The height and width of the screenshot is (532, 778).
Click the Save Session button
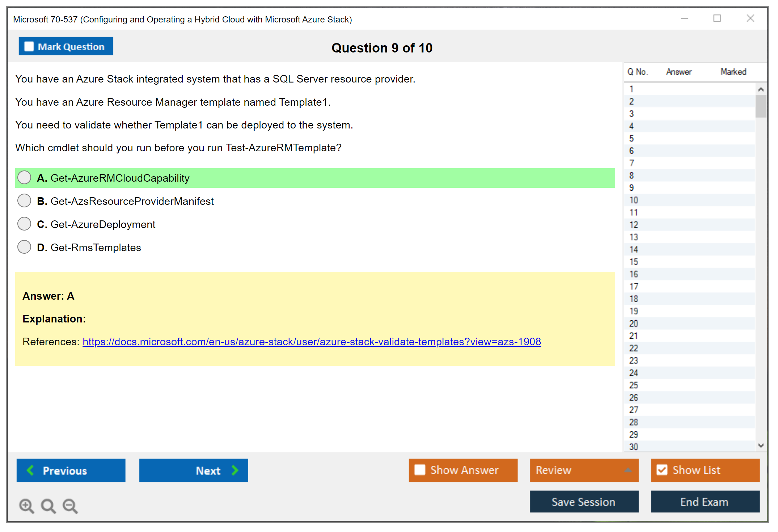tap(584, 502)
